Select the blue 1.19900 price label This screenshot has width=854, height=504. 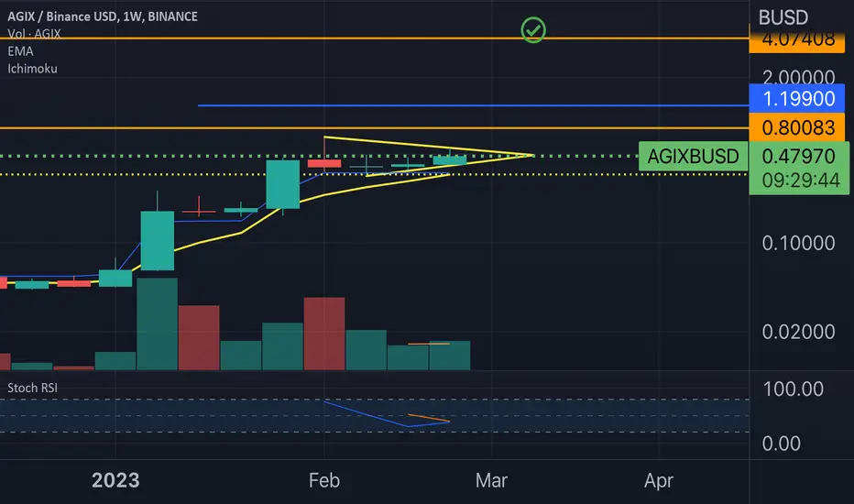797,99
